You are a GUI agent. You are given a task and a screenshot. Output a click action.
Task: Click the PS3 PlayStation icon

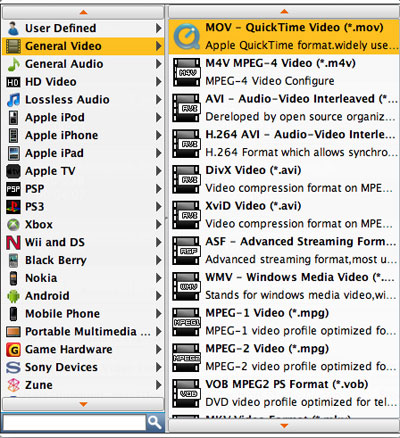pos(13,207)
